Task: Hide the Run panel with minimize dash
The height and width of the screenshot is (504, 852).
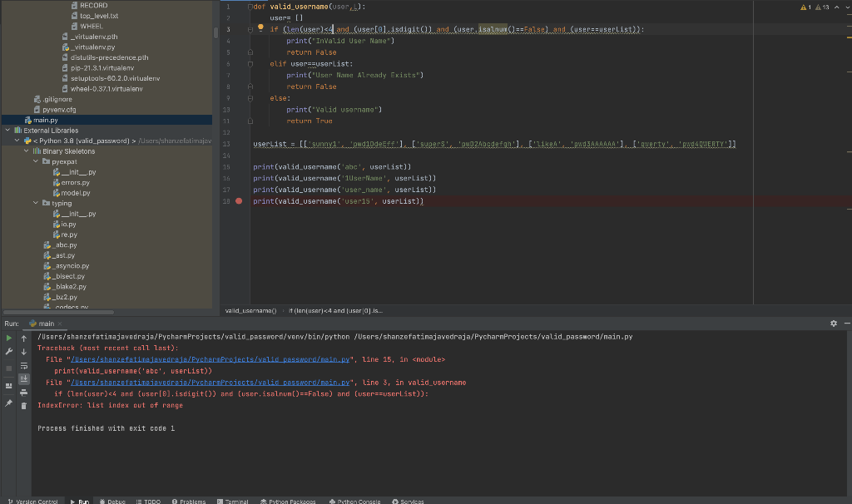Action: [x=846, y=324]
